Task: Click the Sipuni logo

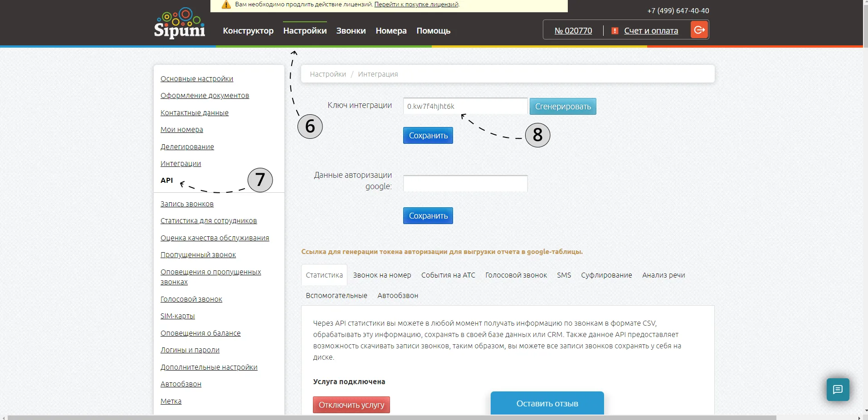Action: coord(180,23)
